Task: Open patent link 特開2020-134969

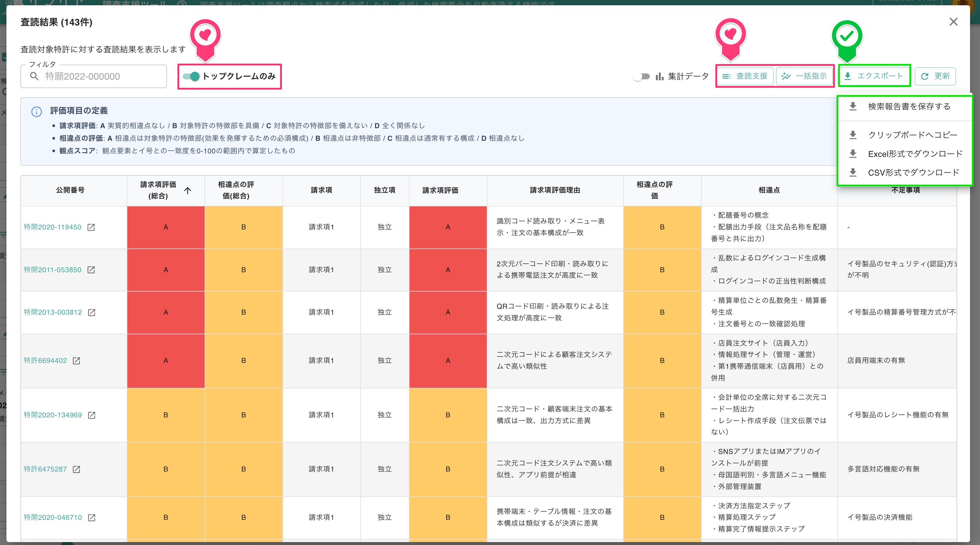Action: point(53,415)
